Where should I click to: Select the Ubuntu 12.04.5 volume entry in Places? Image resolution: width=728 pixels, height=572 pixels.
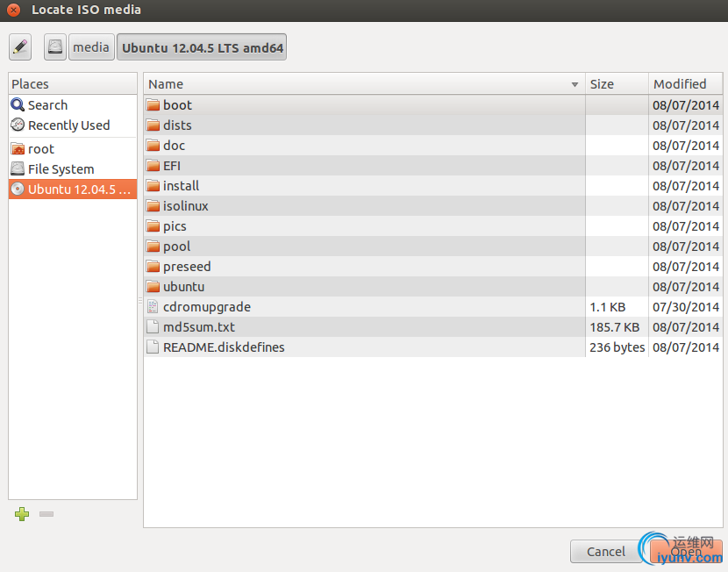tap(73, 189)
